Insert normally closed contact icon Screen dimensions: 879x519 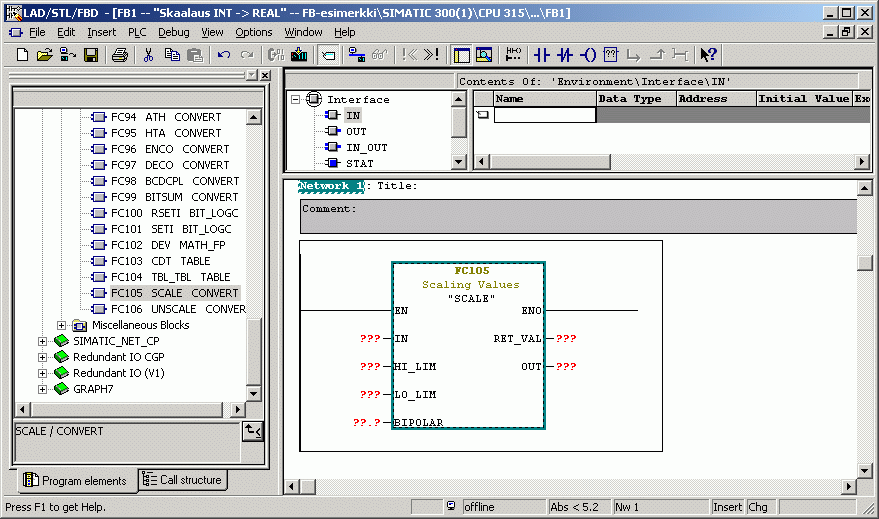[565, 55]
